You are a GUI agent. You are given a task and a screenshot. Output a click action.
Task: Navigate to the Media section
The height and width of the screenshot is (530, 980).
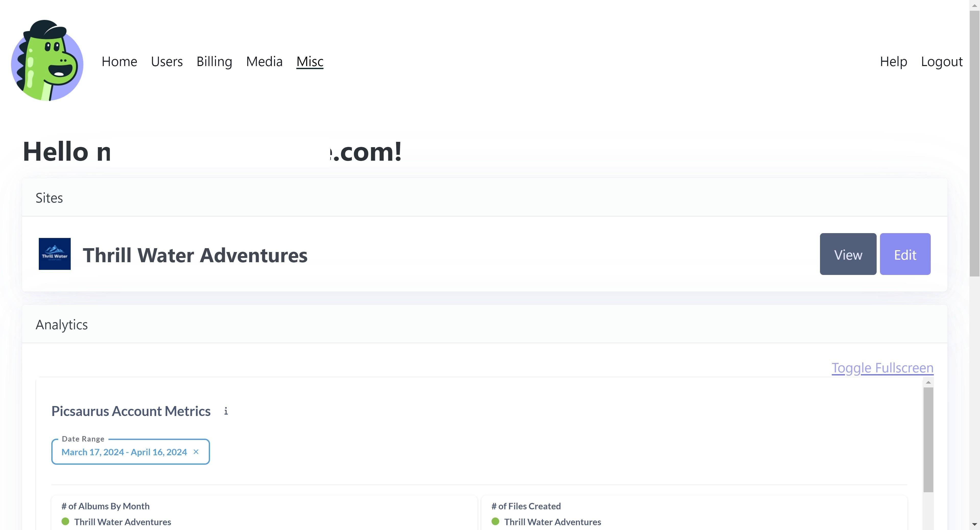point(264,61)
